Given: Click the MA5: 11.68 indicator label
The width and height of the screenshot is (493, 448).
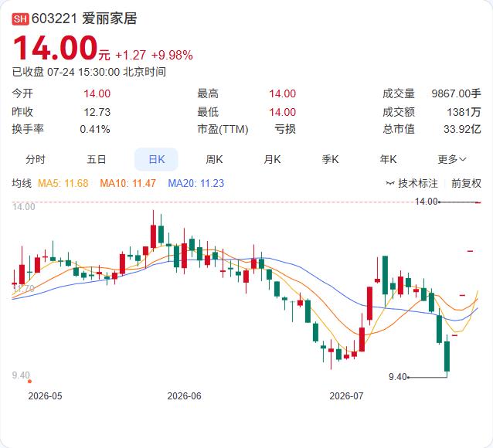Looking at the screenshot, I should coord(63,183).
